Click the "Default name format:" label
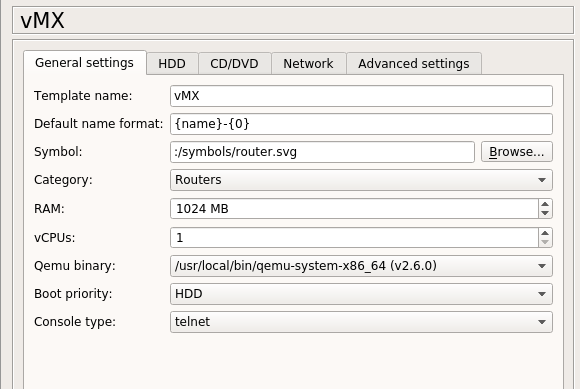The height and width of the screenshot is (389, 580). click(98, 124)
